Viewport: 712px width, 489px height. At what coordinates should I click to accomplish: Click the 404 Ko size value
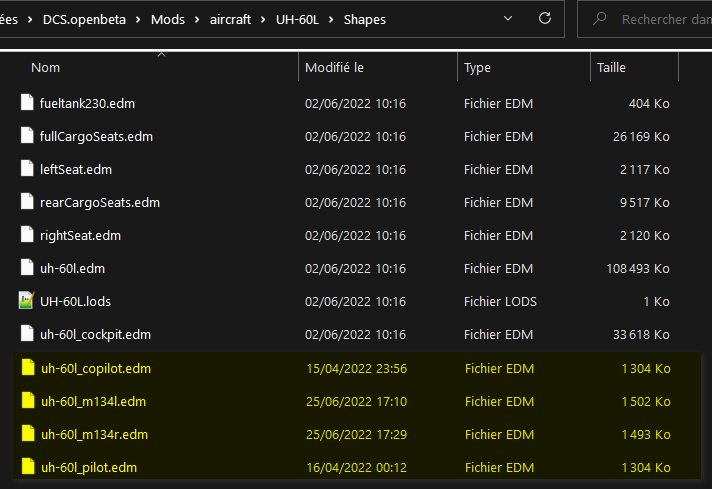[x=649, y=104]
